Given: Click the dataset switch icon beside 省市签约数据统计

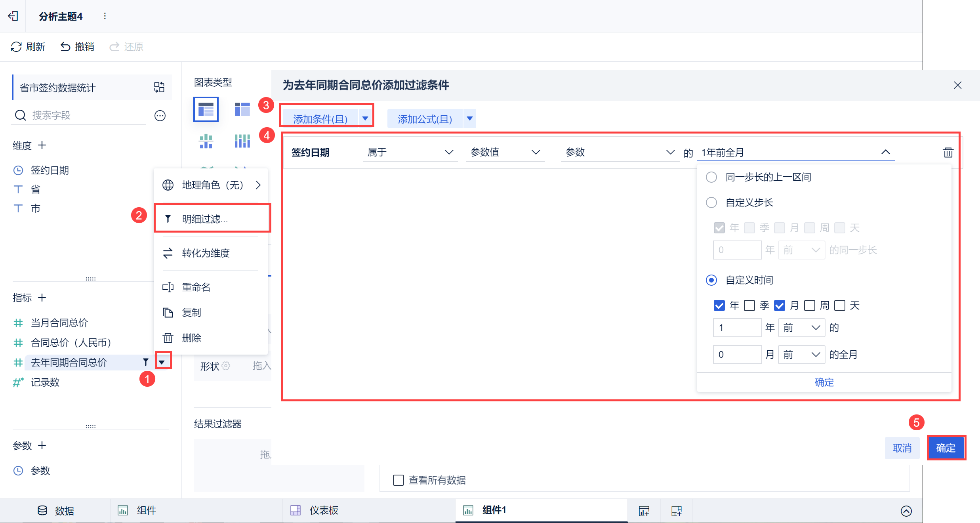Looking at the screenshot, I should point(159,87).
